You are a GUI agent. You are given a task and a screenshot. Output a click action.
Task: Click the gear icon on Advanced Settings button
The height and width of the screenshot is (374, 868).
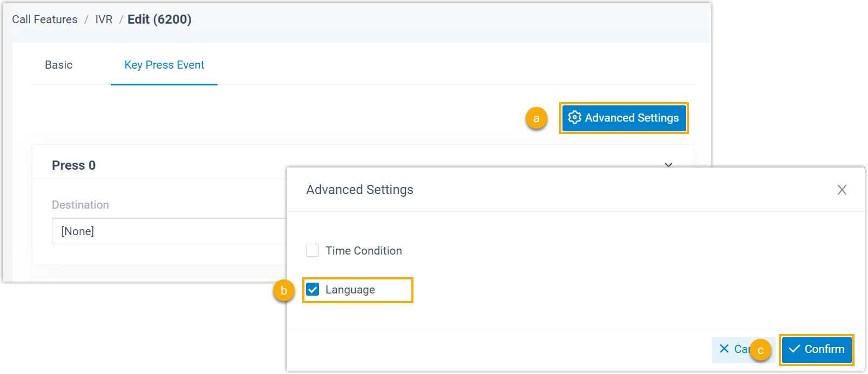pos(575,118)
